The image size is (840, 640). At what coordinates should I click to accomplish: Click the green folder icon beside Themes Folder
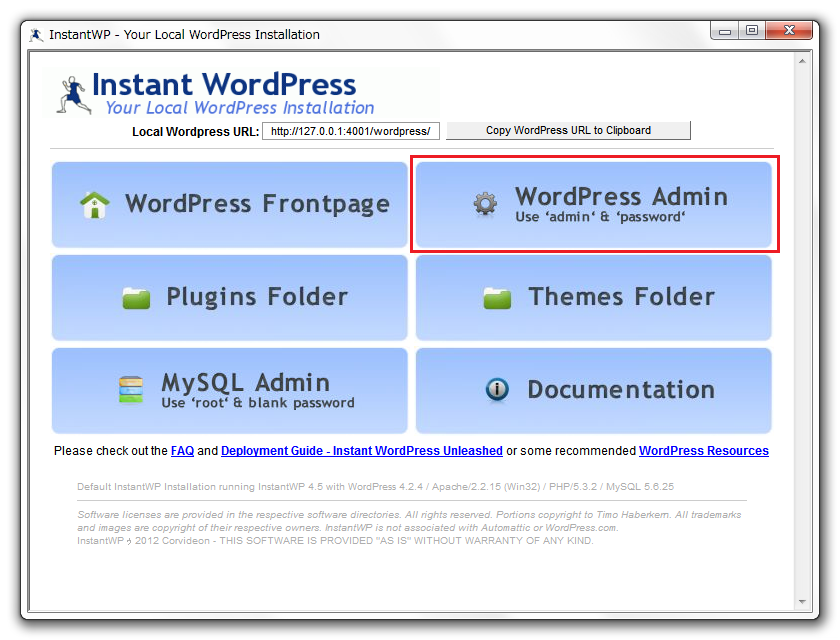point(497,298)
